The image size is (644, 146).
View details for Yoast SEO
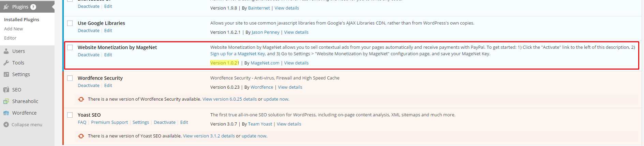click(289, 124)
